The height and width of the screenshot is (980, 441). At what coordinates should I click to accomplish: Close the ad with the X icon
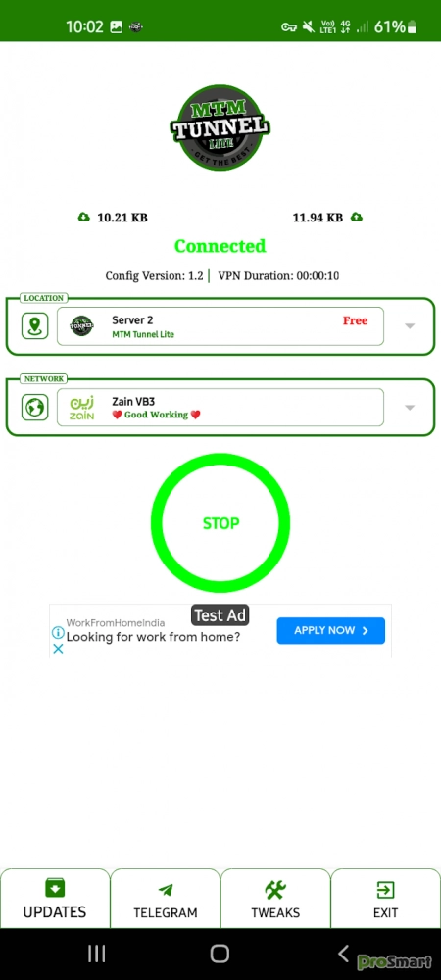tap(58, 649)
